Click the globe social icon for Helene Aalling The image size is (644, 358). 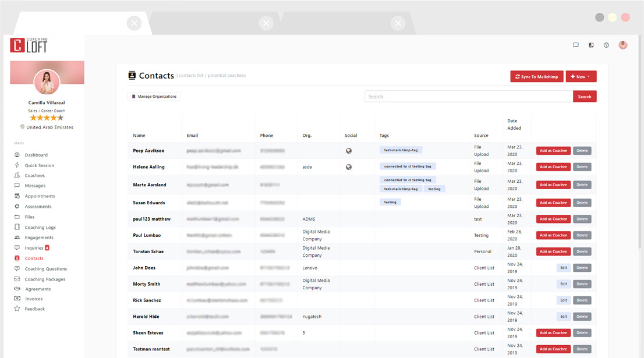coord(349,167)
